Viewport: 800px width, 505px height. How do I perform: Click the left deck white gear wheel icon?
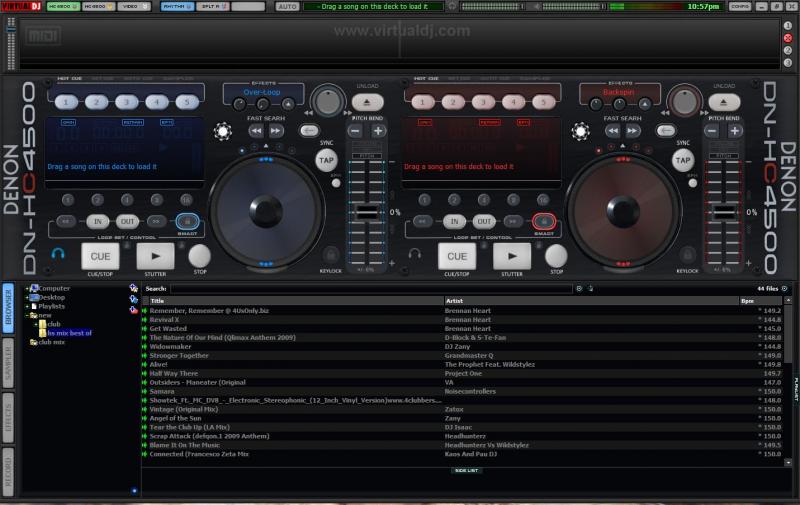[222, 131]
